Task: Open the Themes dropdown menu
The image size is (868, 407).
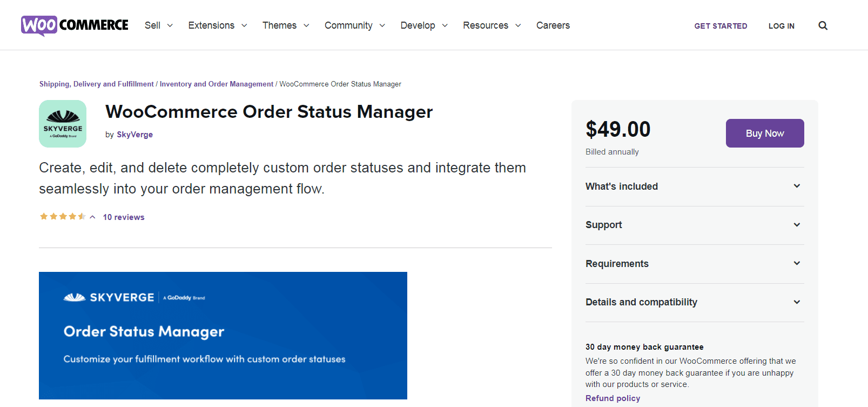Action: click(x=286, y=25)
